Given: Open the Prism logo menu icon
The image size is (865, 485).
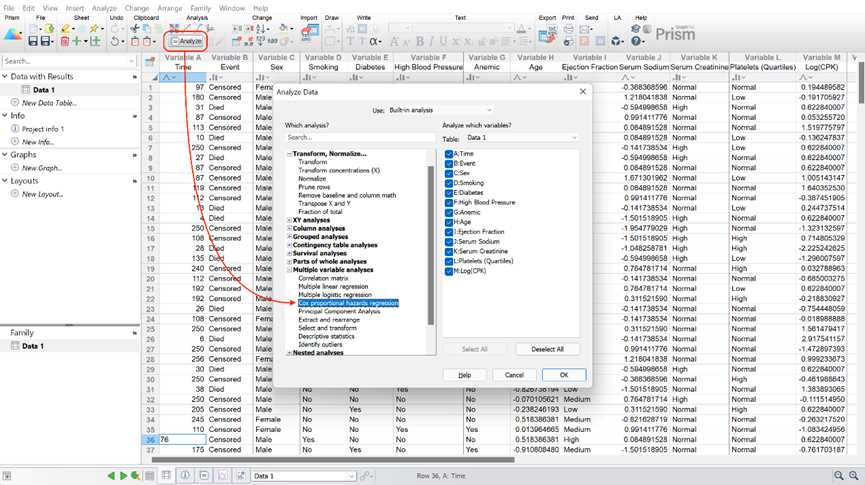Looking at the screenshot, I should 13,34.
